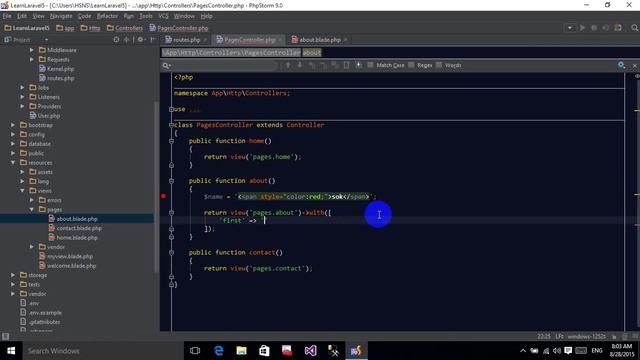
Task: Click the stop icon in the toolbar
Action: [606, 28]
